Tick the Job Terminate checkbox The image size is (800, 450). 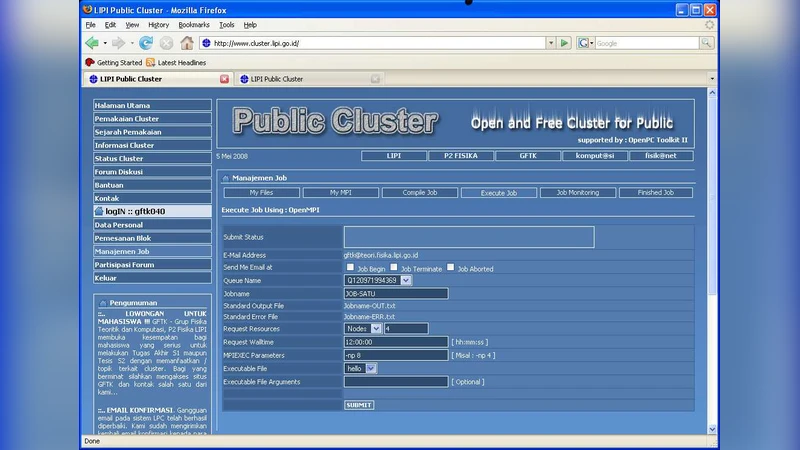394,267
